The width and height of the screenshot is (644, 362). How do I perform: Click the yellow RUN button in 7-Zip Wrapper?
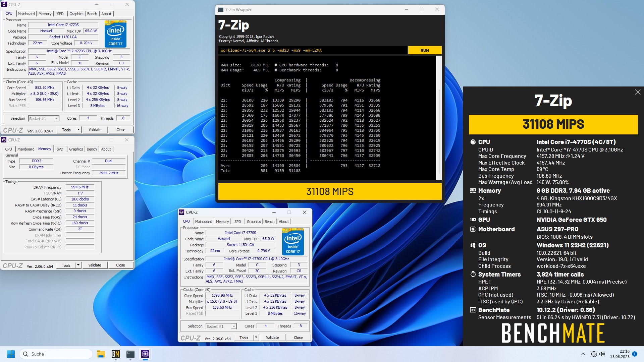(x=425, y=50)
